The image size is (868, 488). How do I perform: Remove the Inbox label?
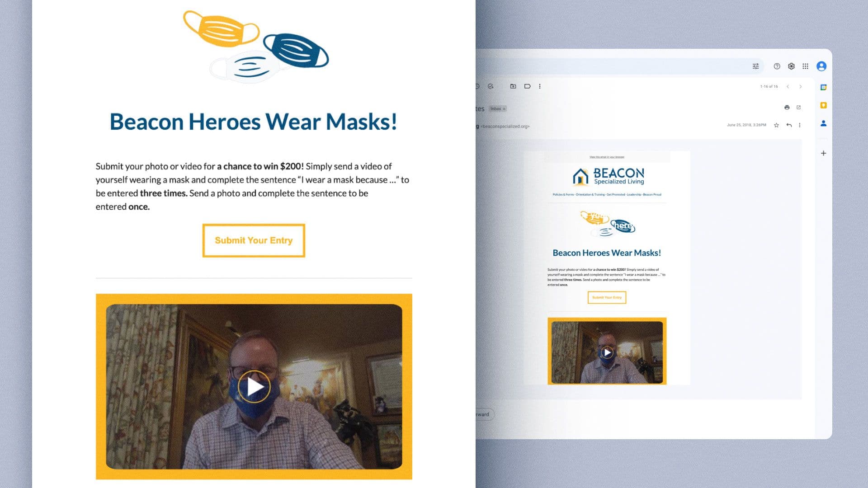point(504,109)
